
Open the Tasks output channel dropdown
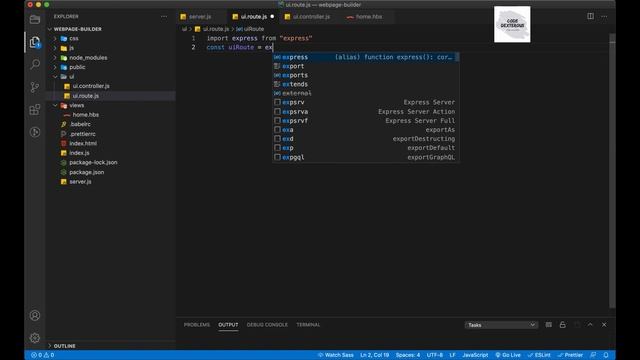point(501,325)
